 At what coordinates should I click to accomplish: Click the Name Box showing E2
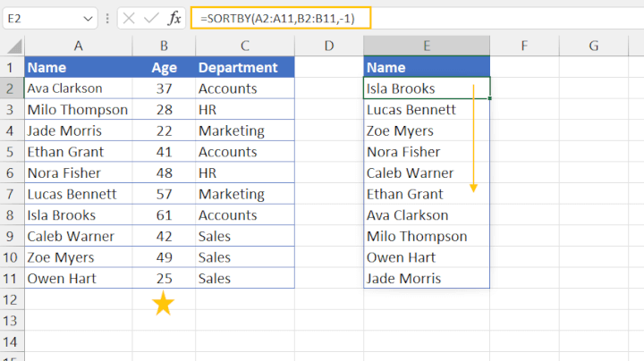click(x=50, y=19)
